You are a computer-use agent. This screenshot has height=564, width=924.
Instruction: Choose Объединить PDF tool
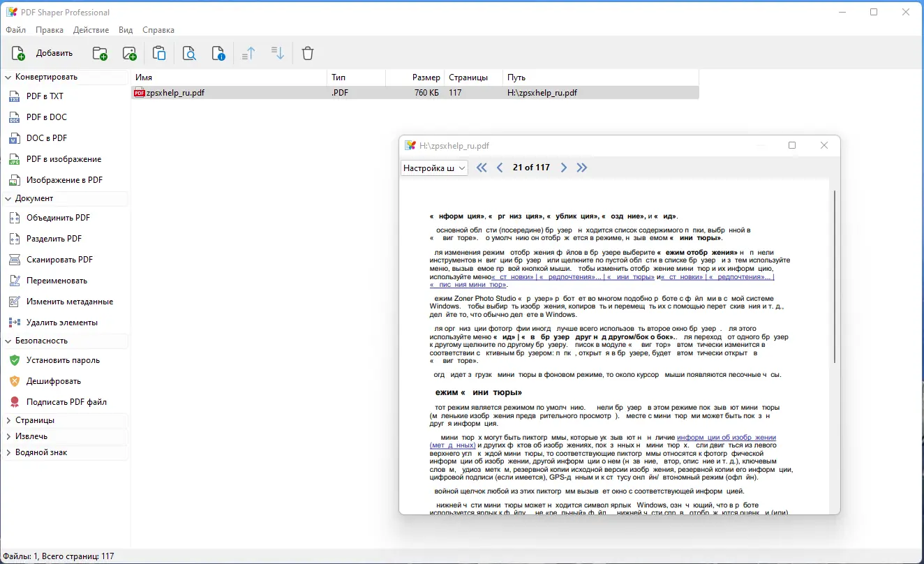point(58,218)
